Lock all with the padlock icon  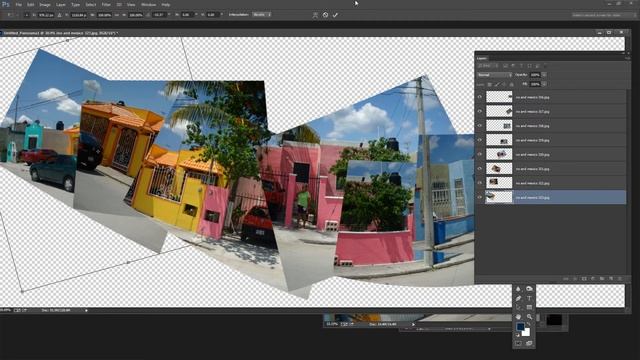(511, 84)
